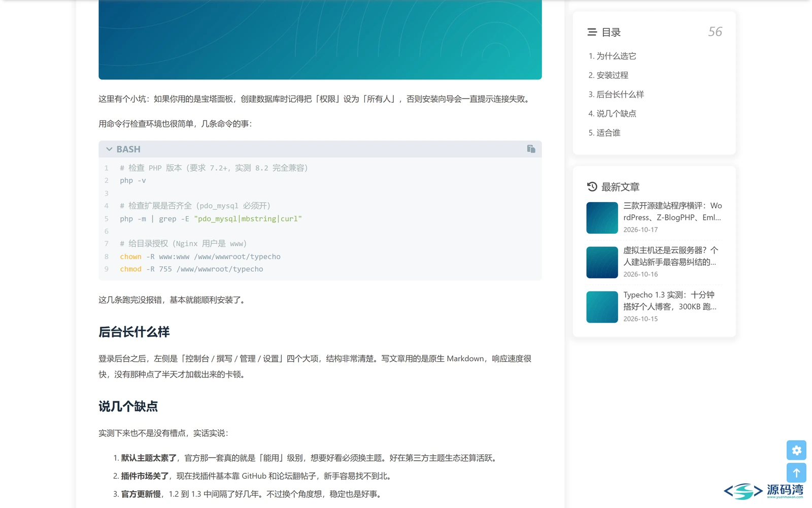Open article 三款开源建站程序横评

pyautogui.click(x=672, y=211)
